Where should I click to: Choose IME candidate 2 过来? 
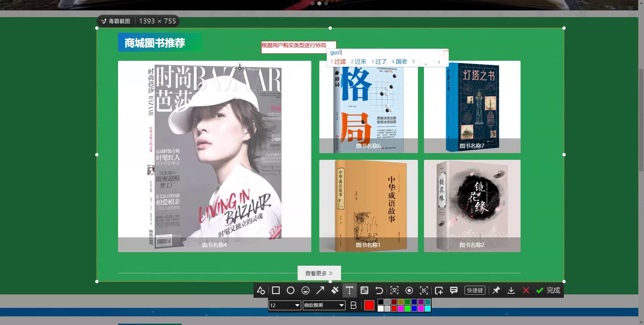[359, 61]
